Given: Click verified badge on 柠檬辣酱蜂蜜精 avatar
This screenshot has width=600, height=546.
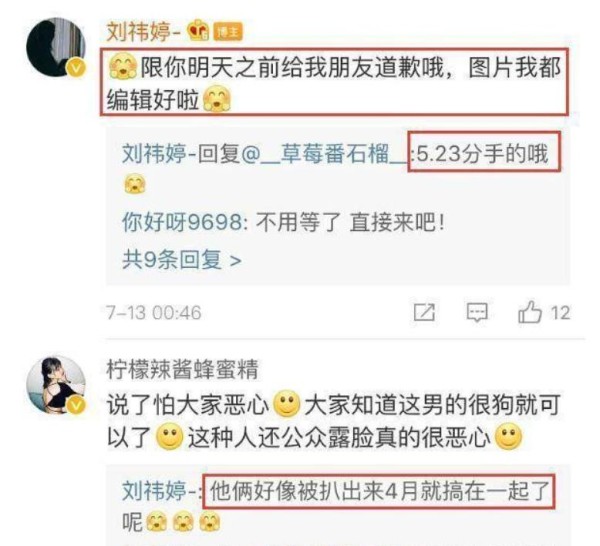Looking at the screenshot, I should (76, 404).
